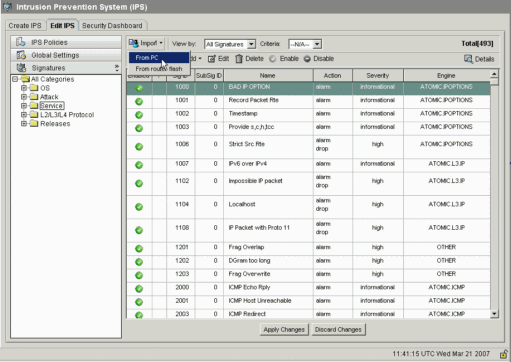The image size is (511, 362).
Task: Click the lock icon in status bar
Action: [503, 353]
